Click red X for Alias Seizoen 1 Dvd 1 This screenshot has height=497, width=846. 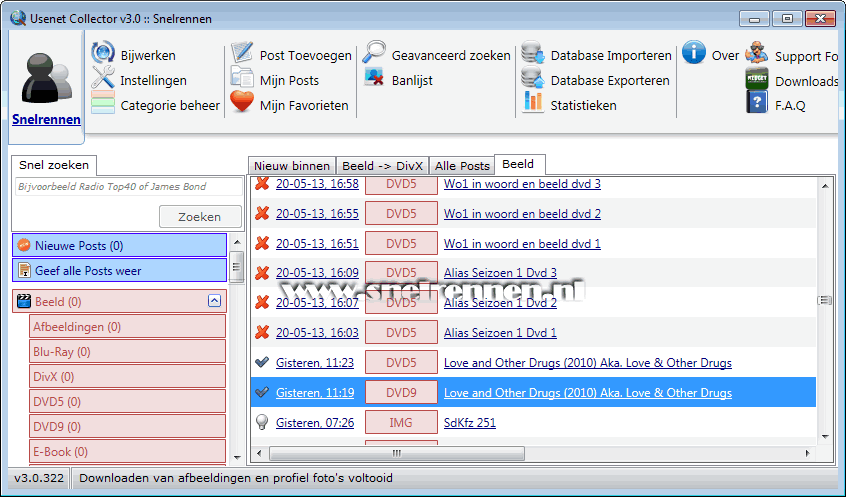262,332
